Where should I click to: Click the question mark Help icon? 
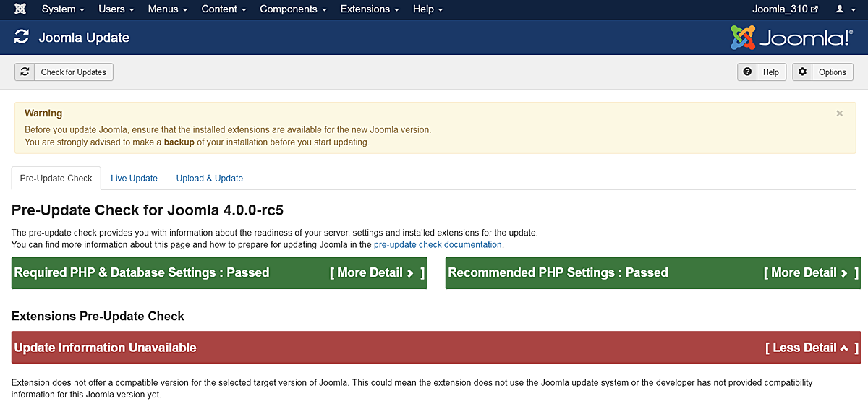747,72
